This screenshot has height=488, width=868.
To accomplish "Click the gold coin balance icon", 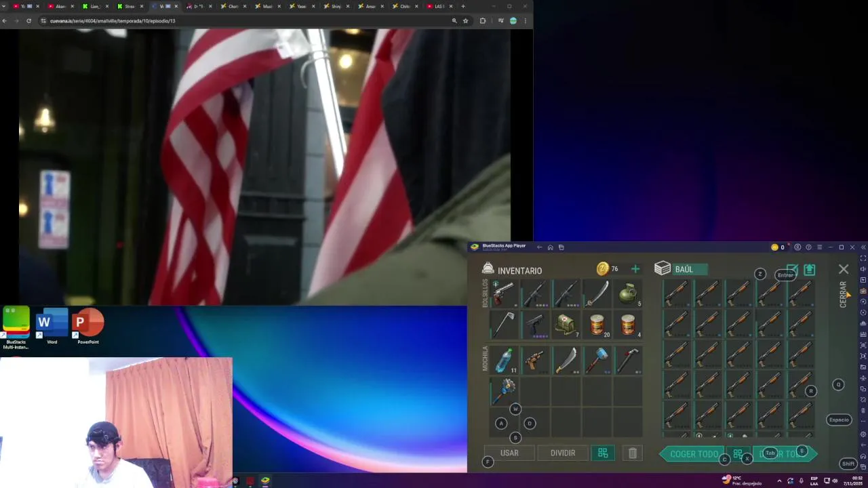I will pyautogui.click(x=602, y=269).
